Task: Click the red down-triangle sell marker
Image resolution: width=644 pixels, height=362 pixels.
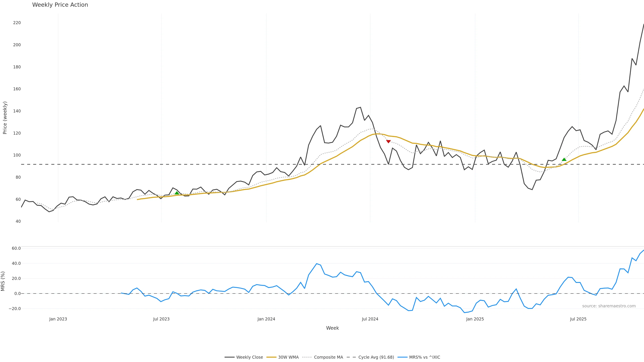Action: [x=388, y=142]
